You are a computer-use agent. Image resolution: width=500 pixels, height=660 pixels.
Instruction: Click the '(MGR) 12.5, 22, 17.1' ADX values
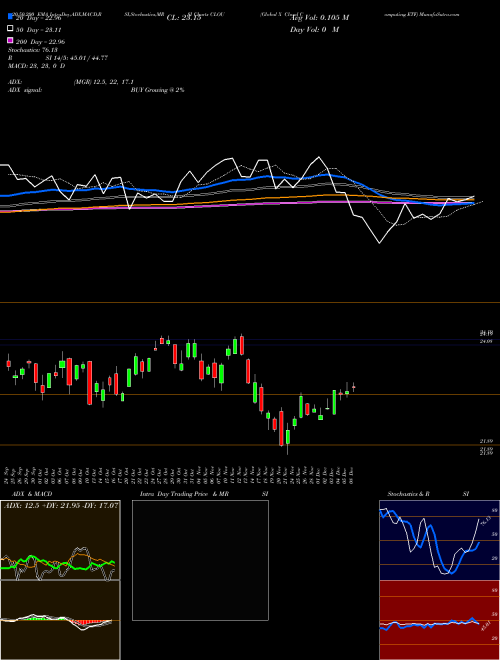104,82
